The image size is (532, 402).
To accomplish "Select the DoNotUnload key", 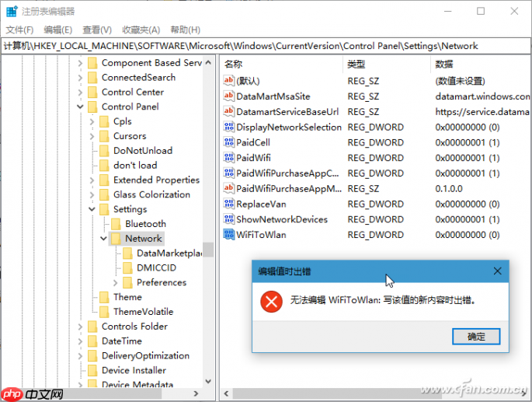I will tap(143, 151).
